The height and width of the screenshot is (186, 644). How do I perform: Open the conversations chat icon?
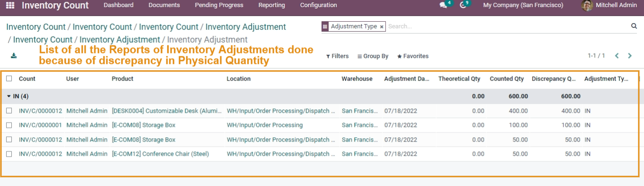pos(443,5)
